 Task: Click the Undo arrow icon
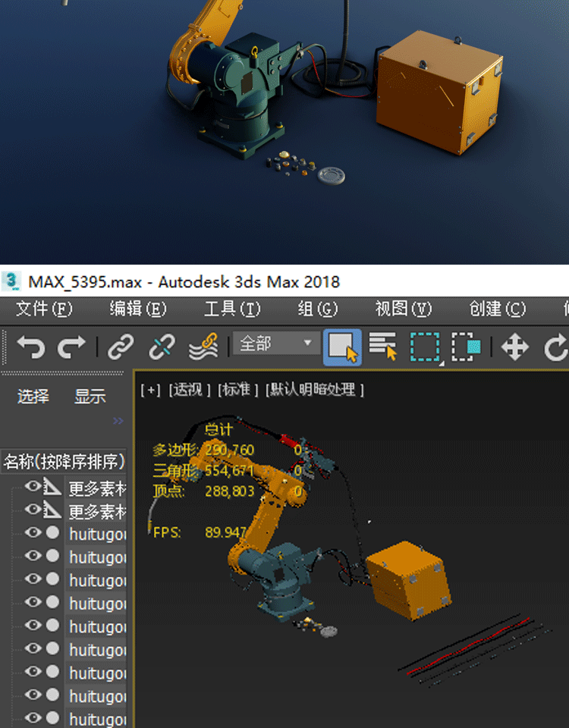[30, 347]
